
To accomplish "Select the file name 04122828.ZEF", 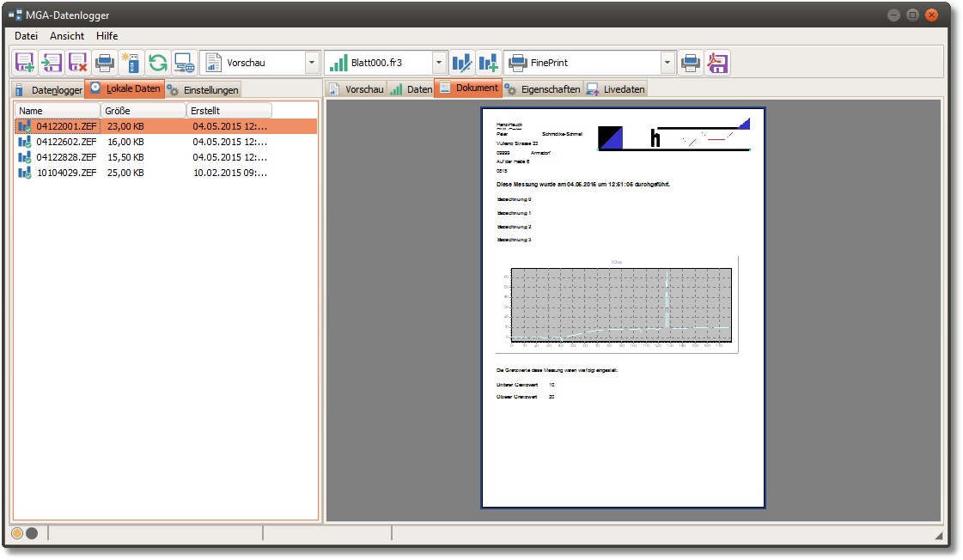I will (66, 157).
